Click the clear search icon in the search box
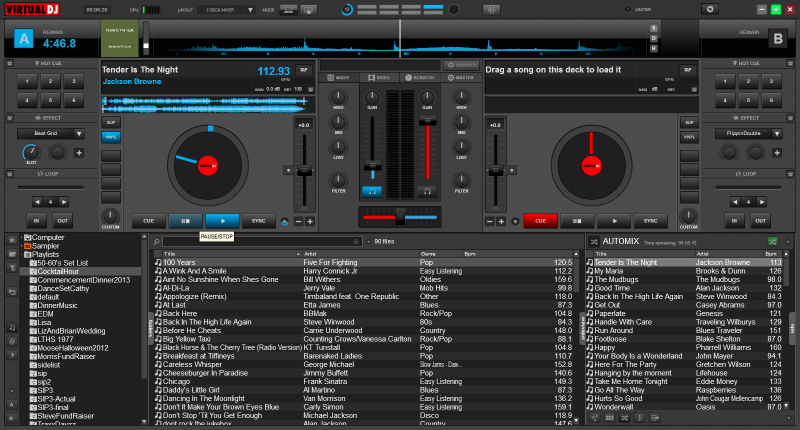This screenshot has height=430, width=800. [356, 241]
